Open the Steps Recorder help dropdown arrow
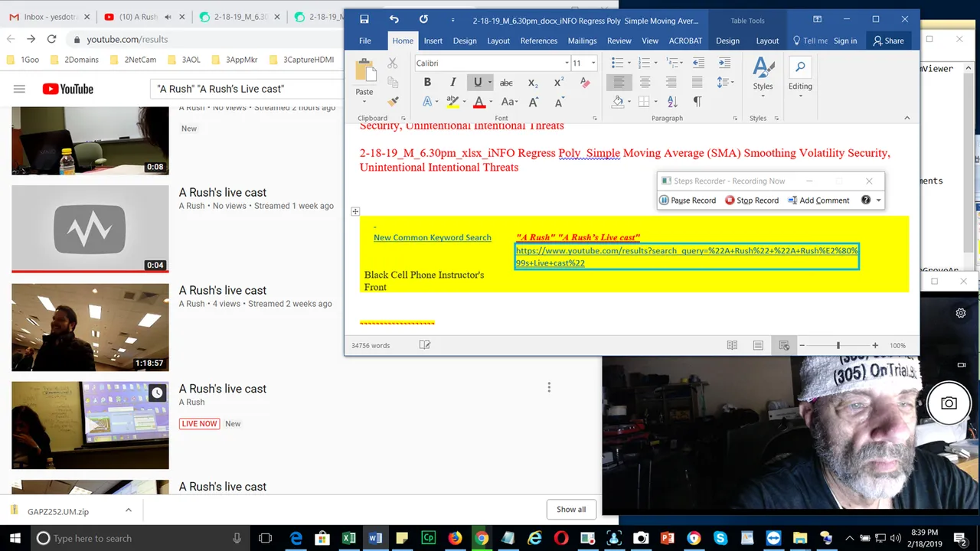Image resolution: width=980 pixels, height=551 pixels. [x=879, y=201]
